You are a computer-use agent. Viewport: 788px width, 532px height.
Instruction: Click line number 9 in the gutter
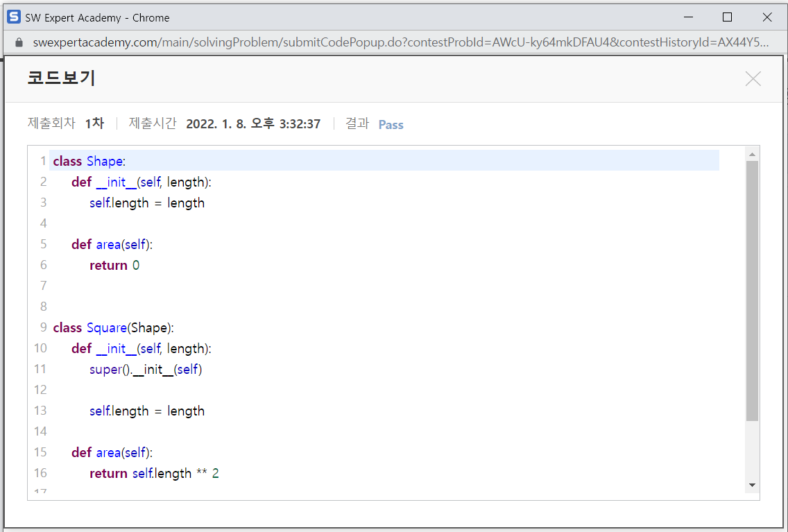[43, 327]
